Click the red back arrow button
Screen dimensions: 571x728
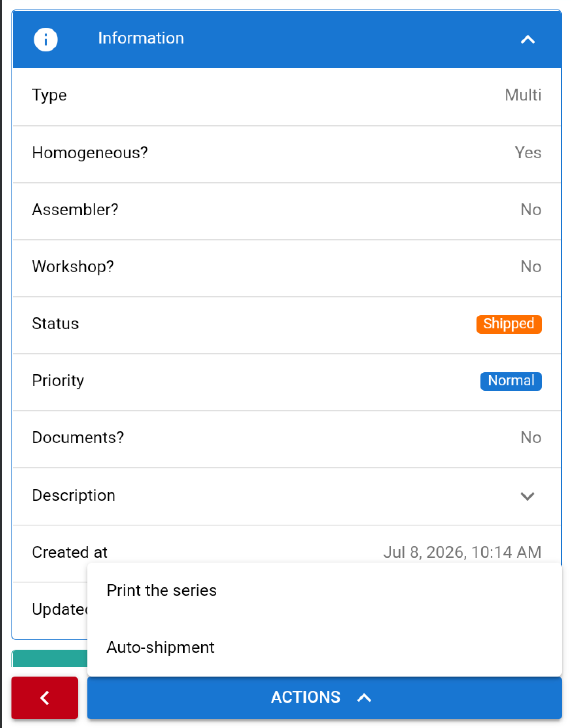coord(45,698)
